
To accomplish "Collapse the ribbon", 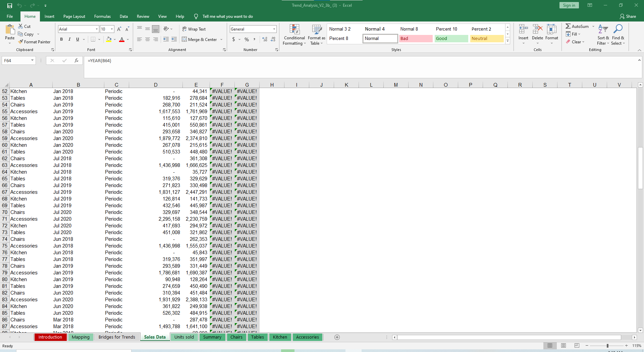I will 639,50.
